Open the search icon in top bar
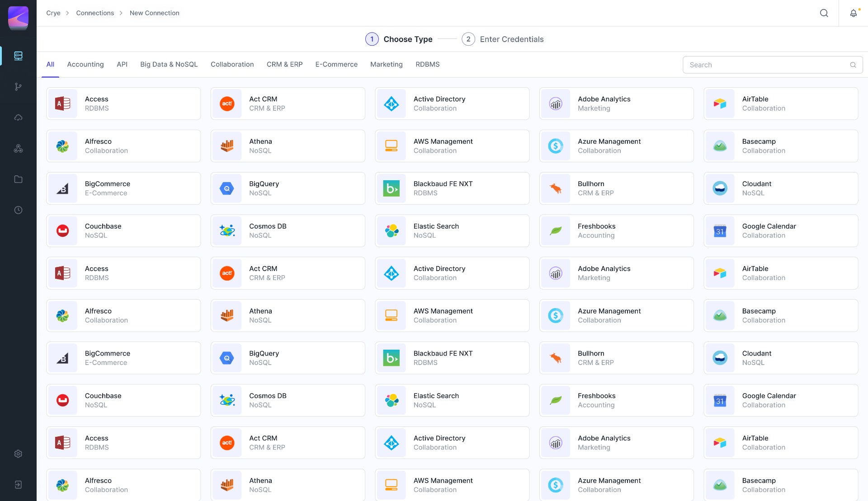This screenshot has width=868, height=501. [824, 13]
